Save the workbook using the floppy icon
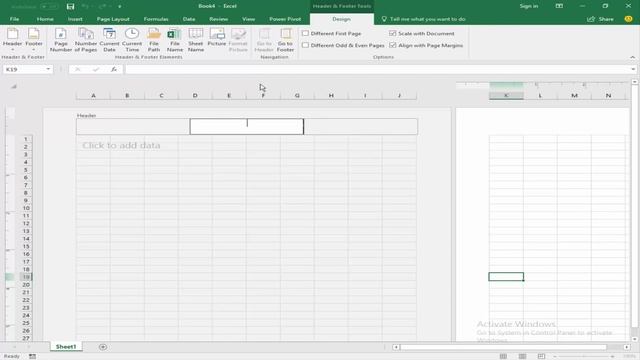This screenshot has height=360, width=640. 70,6
